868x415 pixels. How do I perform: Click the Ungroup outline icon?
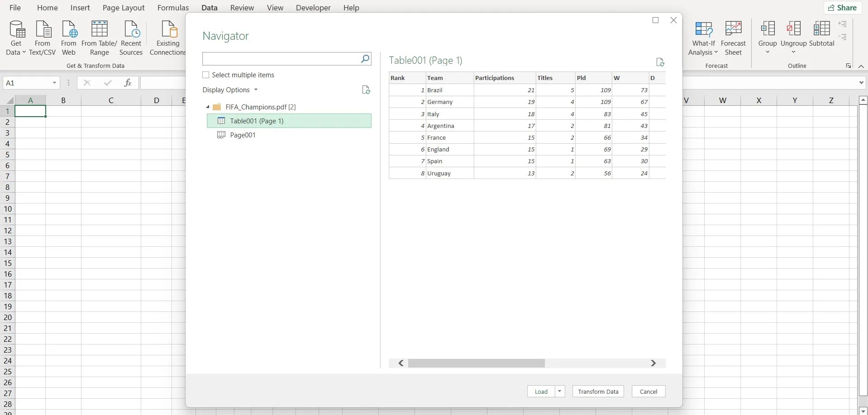point(794,29)
